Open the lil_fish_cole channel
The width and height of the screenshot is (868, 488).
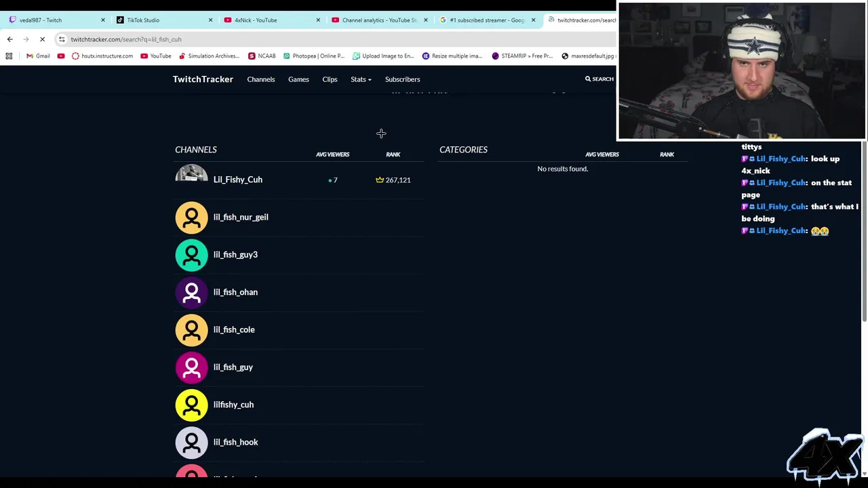pos(234,329)
